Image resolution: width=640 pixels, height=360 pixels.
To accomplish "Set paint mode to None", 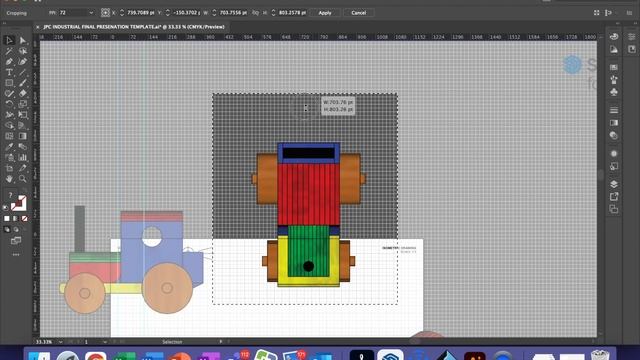I will 24,219.
